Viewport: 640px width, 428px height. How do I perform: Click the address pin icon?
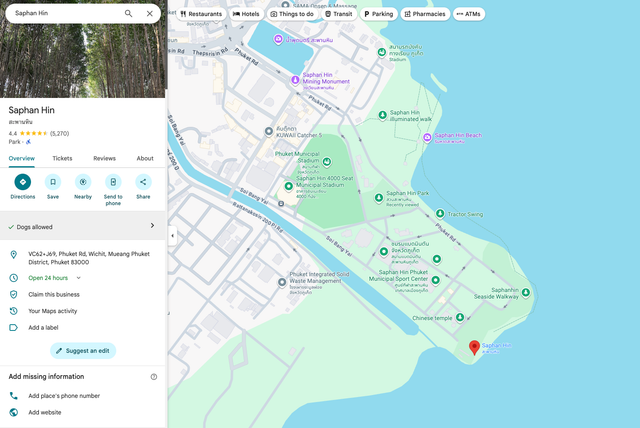tap(13, 255)
